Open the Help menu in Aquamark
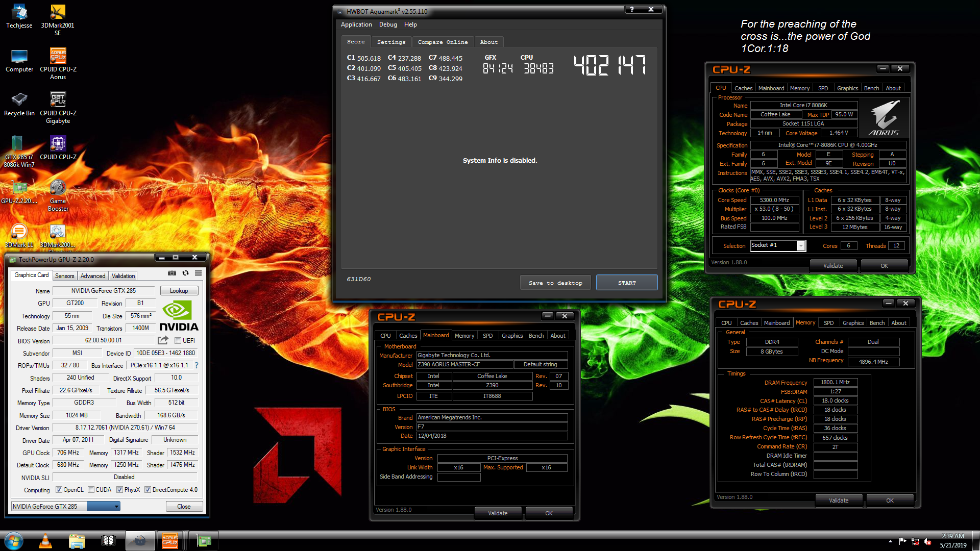The image size is (980, 551). pyautogui.click(x=410, y=24)
